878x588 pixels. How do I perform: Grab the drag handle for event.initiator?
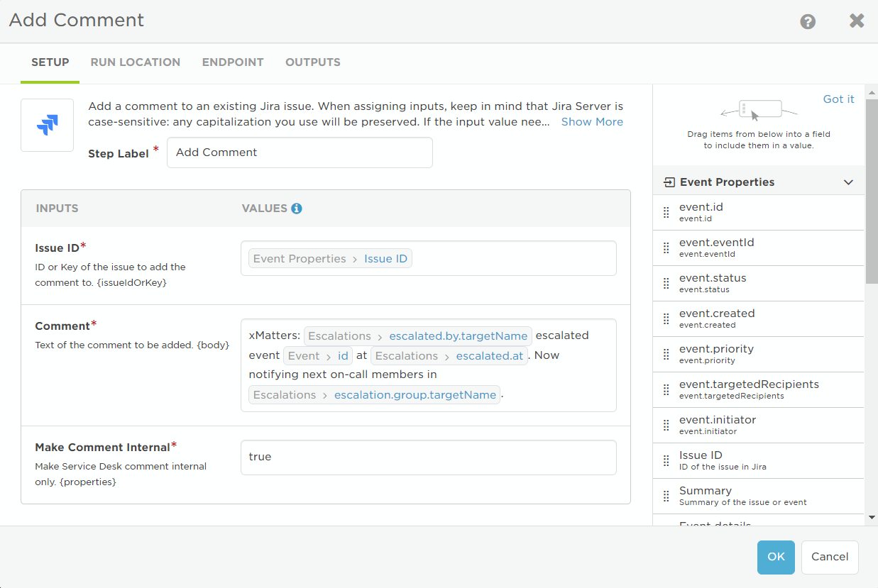tap(666, 425)
